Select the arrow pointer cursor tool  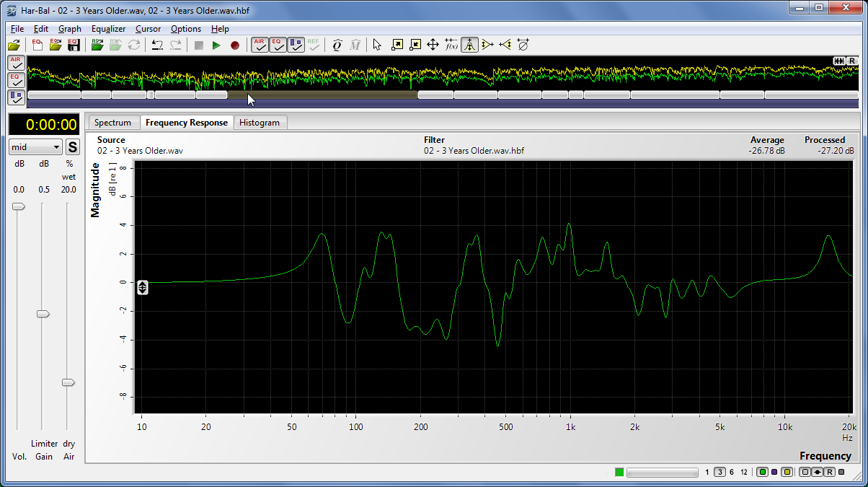click(x=377, y=45)
